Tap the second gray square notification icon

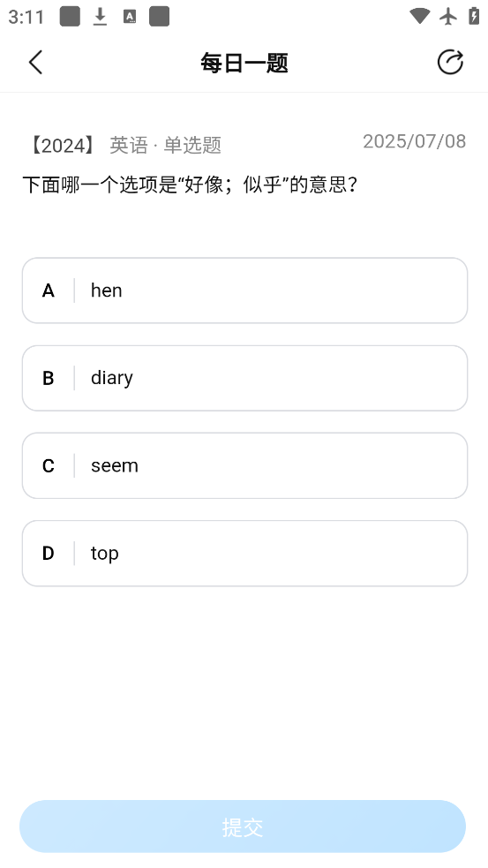(160, 17)
